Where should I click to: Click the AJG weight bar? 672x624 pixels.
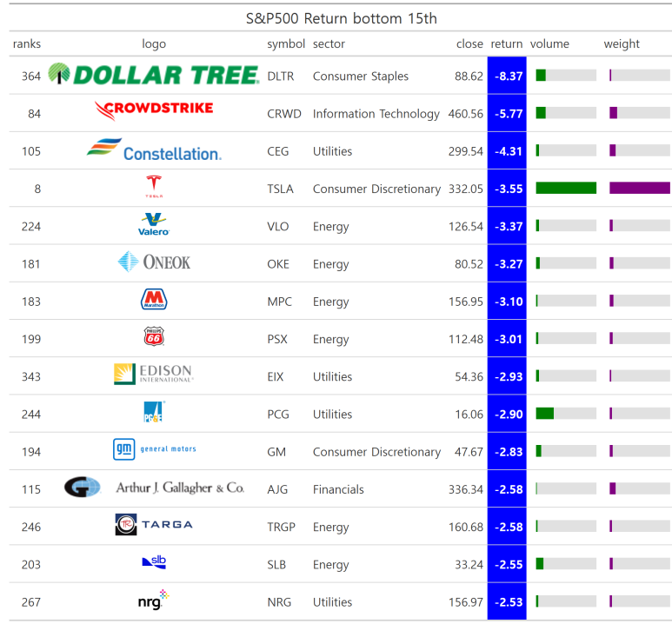[612, 488]
